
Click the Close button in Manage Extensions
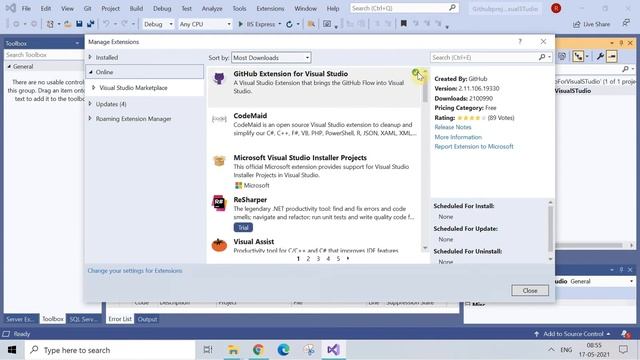coord(530,291)
